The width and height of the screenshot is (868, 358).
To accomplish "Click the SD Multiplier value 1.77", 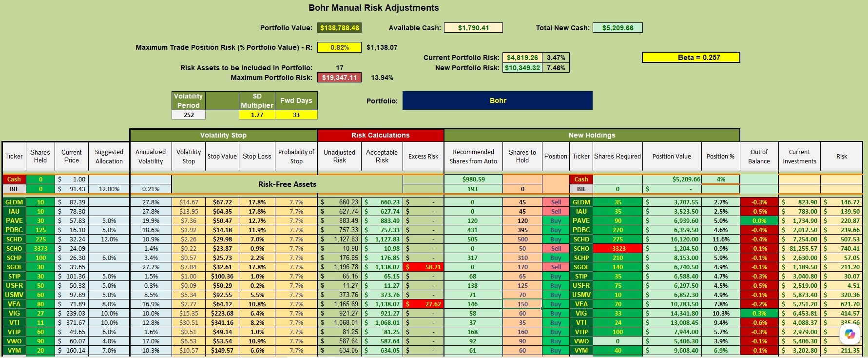I will pyautogui.click(x=257, y=115).
